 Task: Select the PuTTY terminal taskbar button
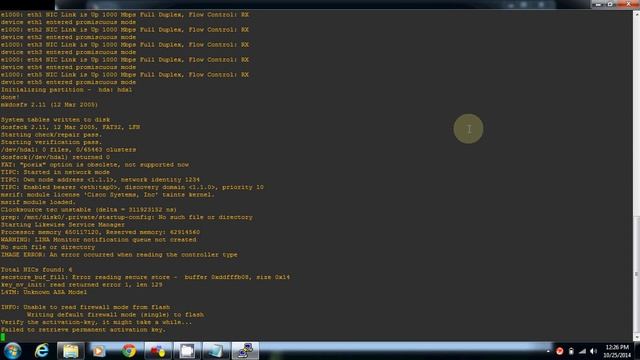coord(245,351)
